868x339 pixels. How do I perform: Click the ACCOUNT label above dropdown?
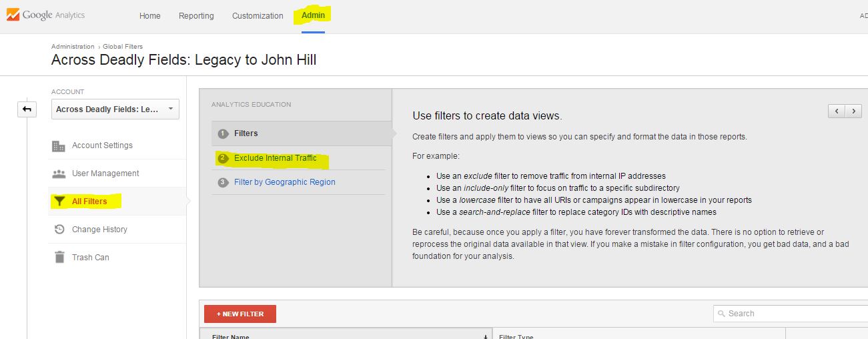click(67, 92)
